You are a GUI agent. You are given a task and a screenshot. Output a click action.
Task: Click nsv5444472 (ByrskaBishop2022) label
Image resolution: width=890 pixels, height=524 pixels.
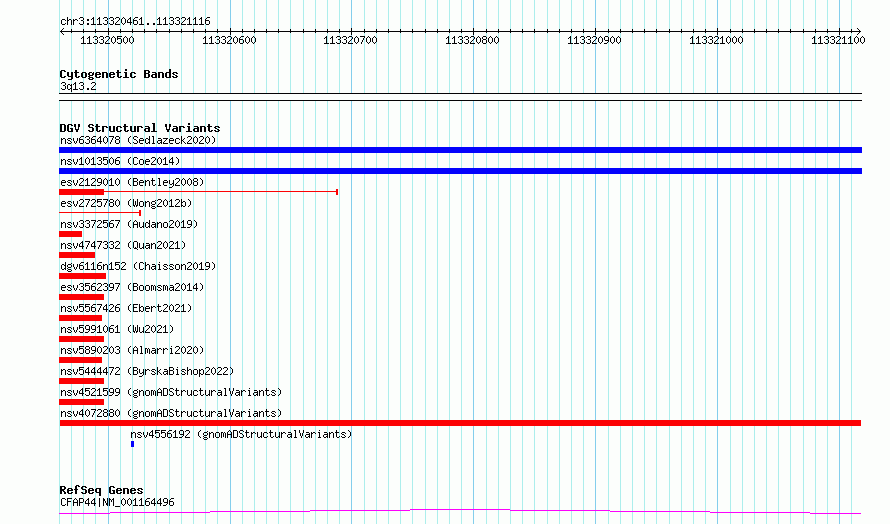click(x=147, y=371)
